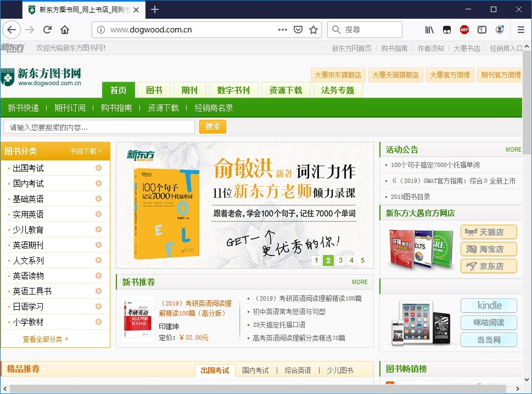The height and width of the screenshot is (394, 532).
Task: Open the ABP Adblock Plus extension icon
Action: point(464,30)
